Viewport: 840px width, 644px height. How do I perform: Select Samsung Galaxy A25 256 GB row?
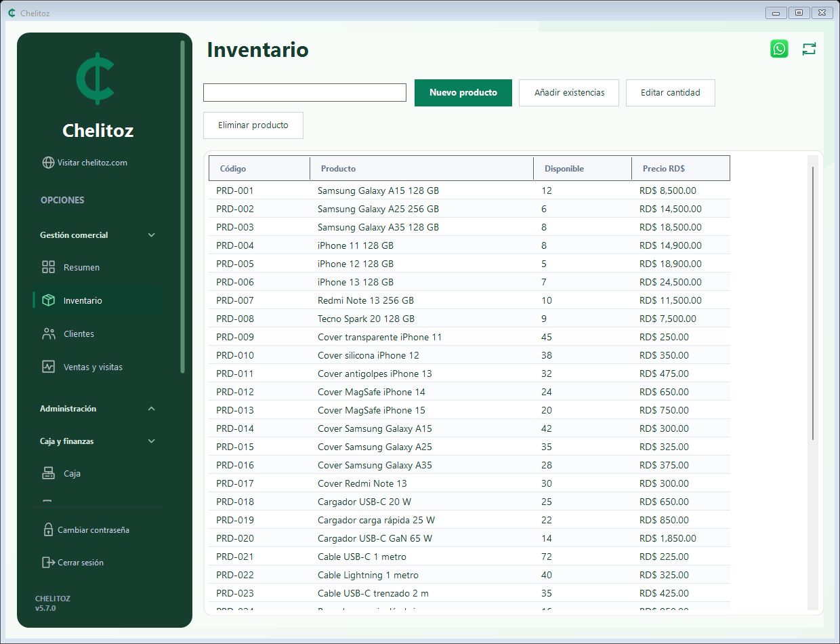tap(469, 209)
